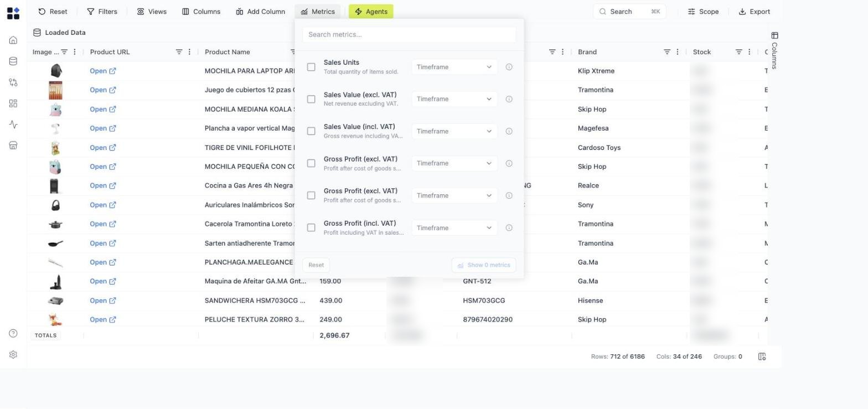Click the info icon for Gross Profit (incl. VAT)
868x409 pixels.
coord(509,228)
